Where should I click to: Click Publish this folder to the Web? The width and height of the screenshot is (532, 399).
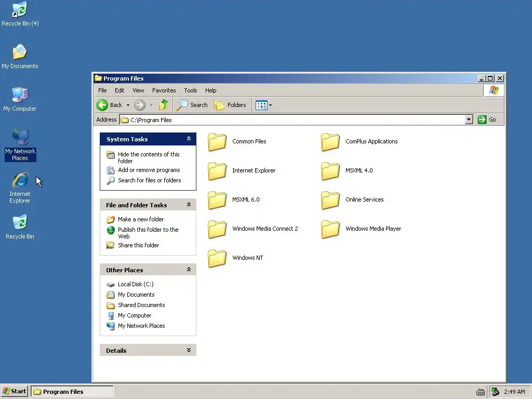[148, 233]
